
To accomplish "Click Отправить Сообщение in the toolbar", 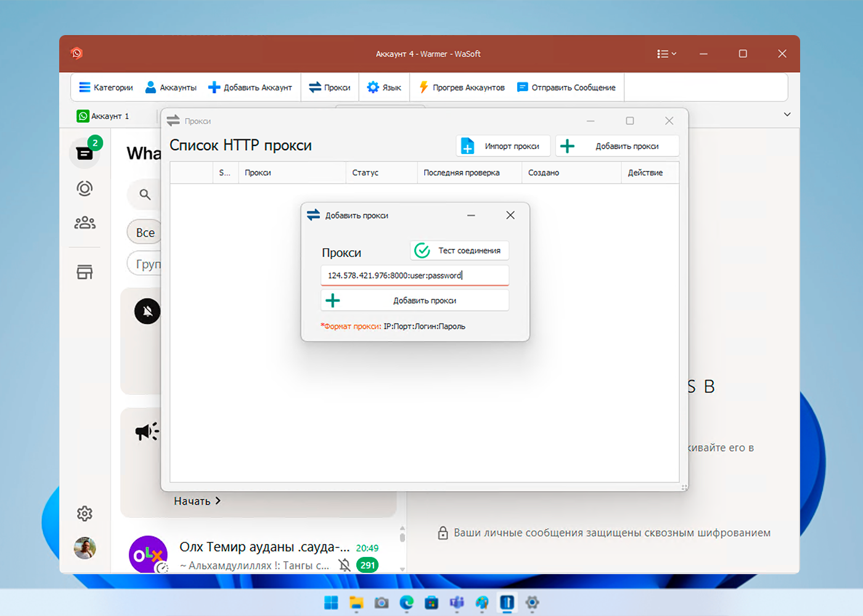I will click(x=566, y=87).
